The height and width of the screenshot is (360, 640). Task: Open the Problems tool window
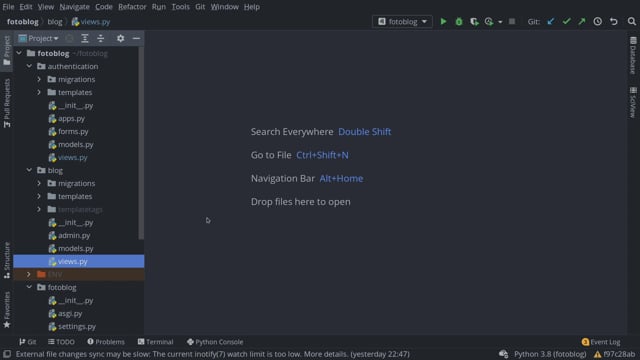(x=106, y=342)
